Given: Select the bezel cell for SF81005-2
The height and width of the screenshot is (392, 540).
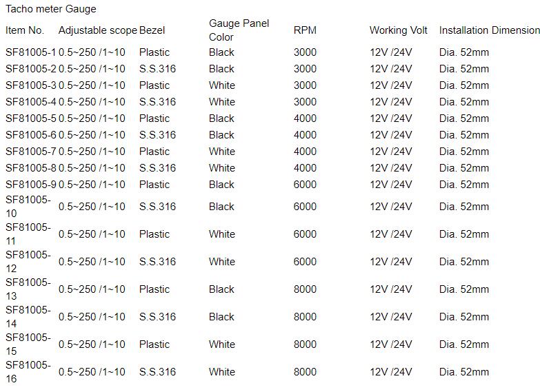Looking at the screenshot, I should 157,69.
